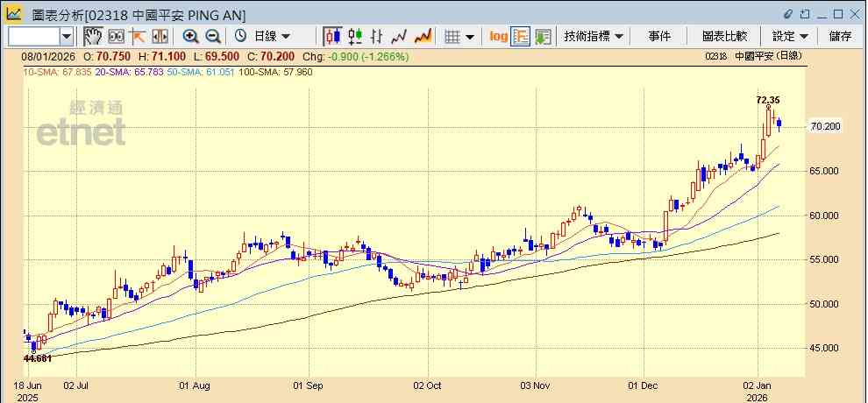Click the 60.000 price axis label
This screenshot has height=403, width=868.
pos(825,216)
